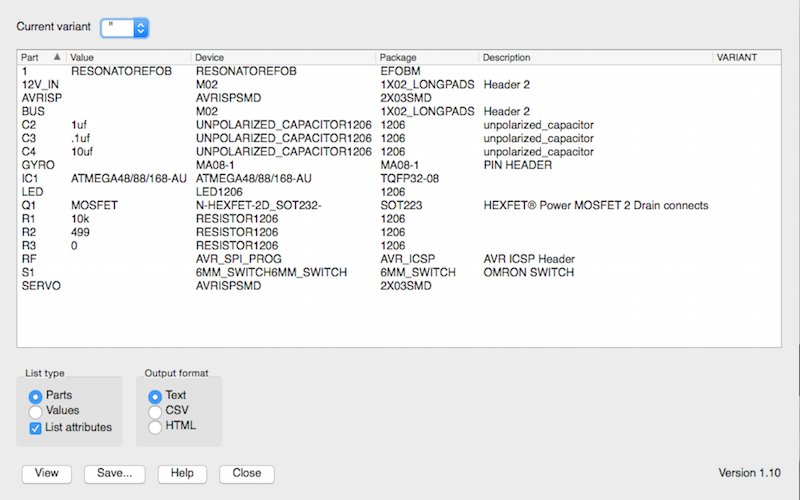Sort by the Package column header
Screen dimensions: 800x500
tap(428, 57)
